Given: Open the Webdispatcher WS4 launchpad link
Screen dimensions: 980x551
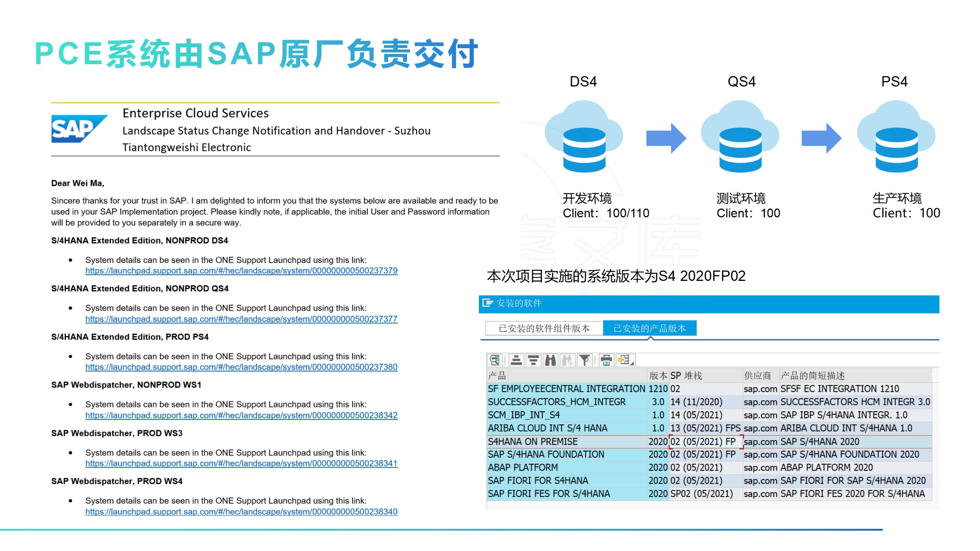Looking at the screenshot, I should pyautogui.click(x=241, y=512).
